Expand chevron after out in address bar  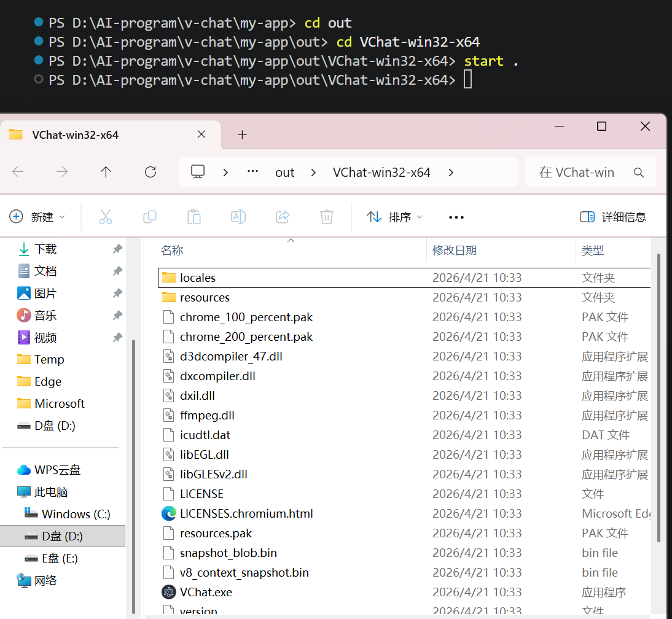click(x=313, y=172)
